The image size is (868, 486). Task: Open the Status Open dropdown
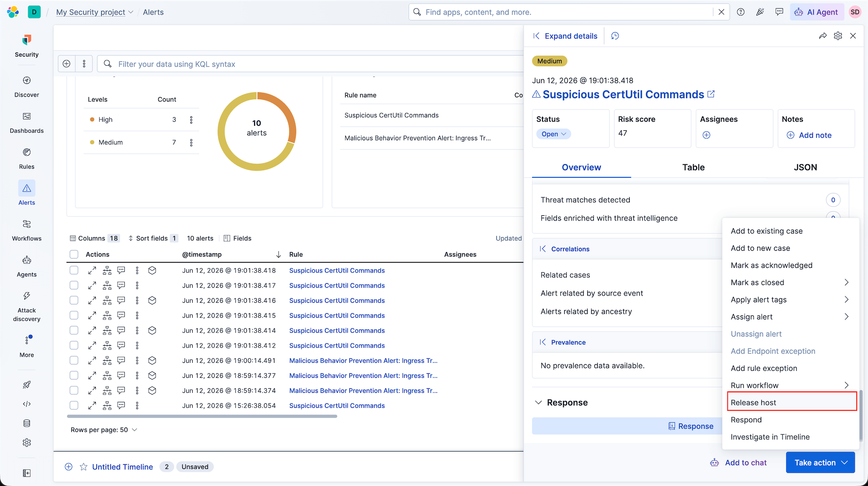click(x=553, y=134)
